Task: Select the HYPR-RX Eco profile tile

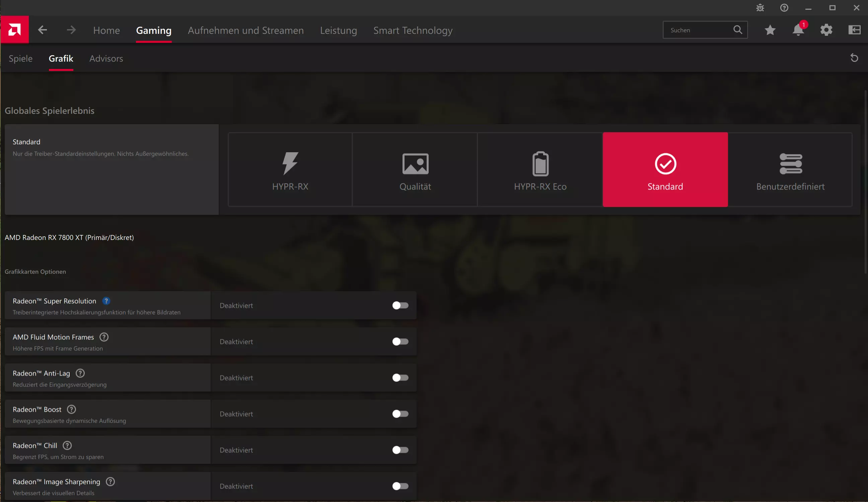Action: click(540, 169)
